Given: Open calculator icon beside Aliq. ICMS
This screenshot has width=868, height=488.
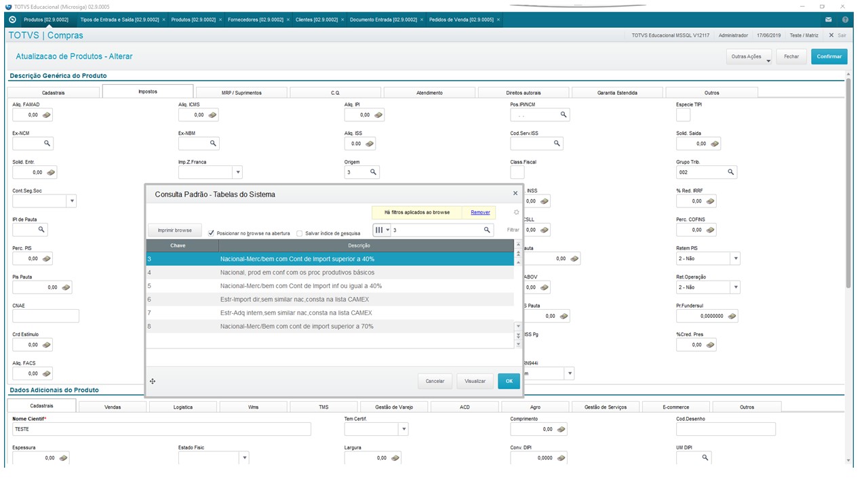Looking at the screenshot, I should tap(212, 115).
